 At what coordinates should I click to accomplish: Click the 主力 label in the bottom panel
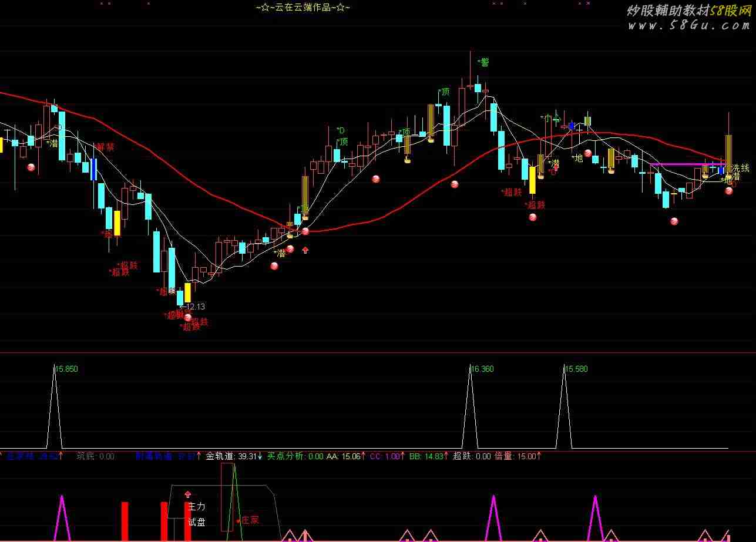[196, 506]
